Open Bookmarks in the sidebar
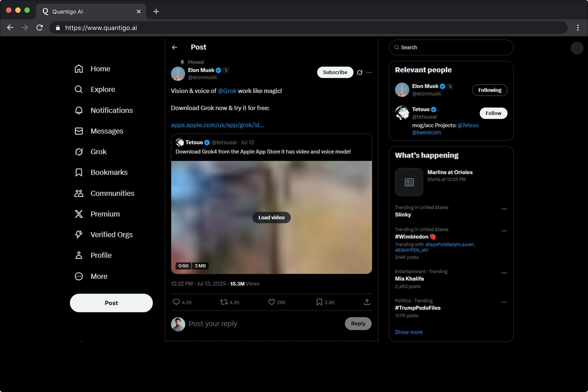The height and width of the screenshot is (392, 588). point(101,172)
